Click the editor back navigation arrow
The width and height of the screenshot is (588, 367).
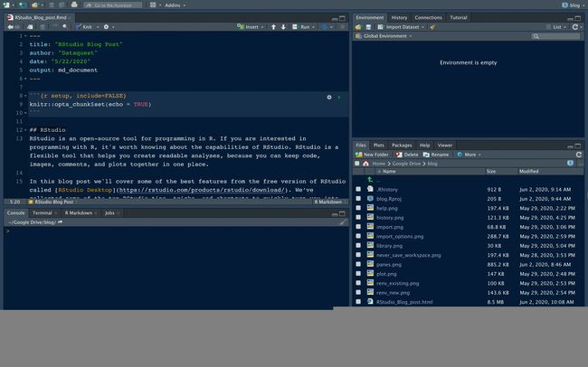point(10,27)
